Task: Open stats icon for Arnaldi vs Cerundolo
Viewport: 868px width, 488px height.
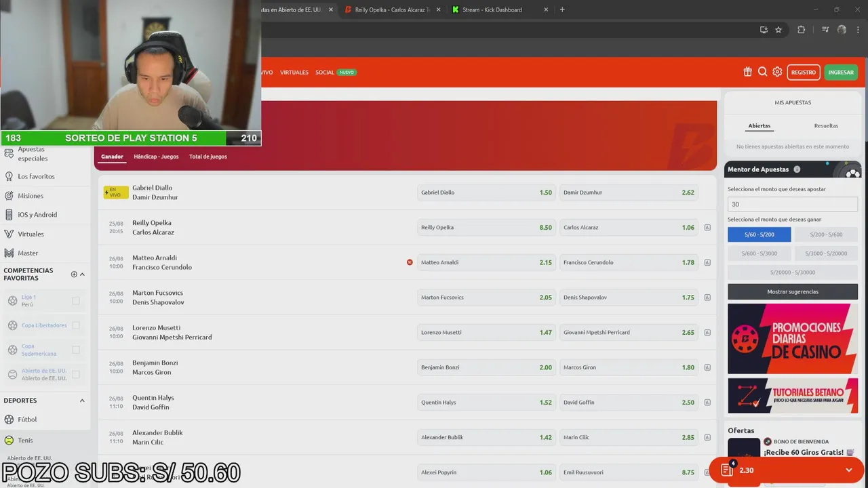Action: 707,262
